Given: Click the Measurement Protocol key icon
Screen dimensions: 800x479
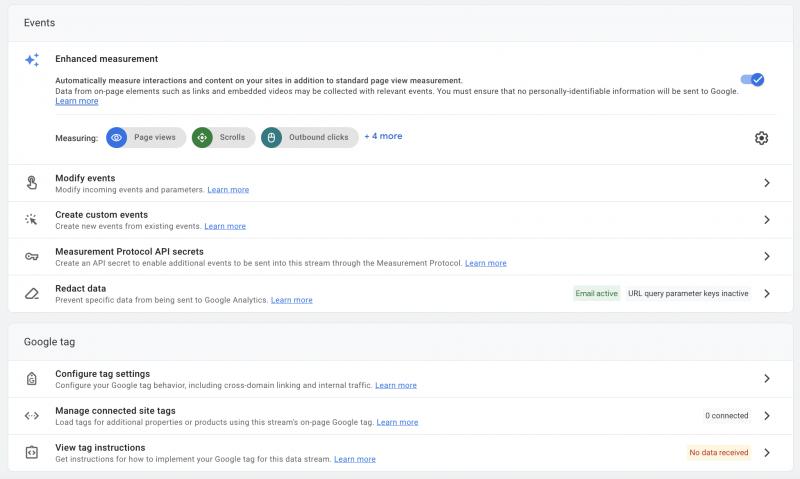Looking at the screenshot, I should click(x=32, y=257).
